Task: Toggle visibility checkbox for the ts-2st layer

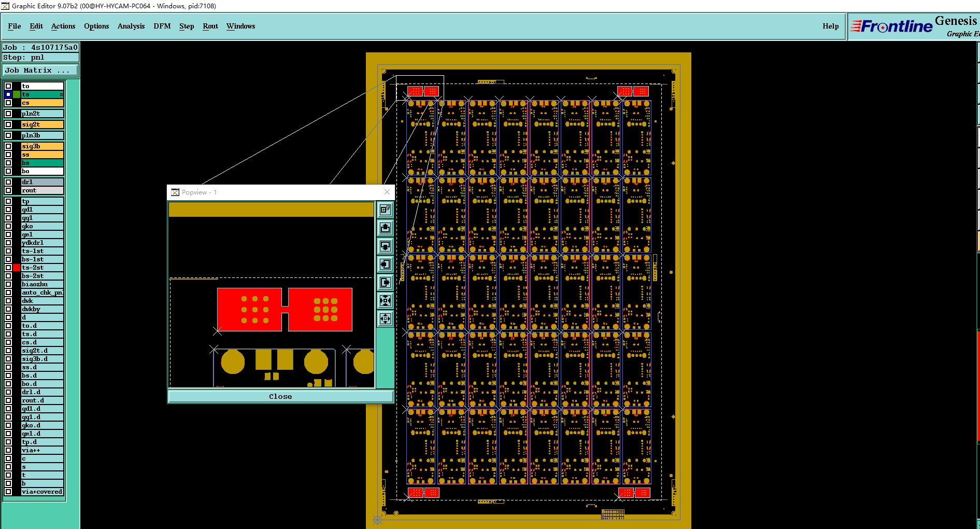Action: pyautogui.click(x=8, y=268)
